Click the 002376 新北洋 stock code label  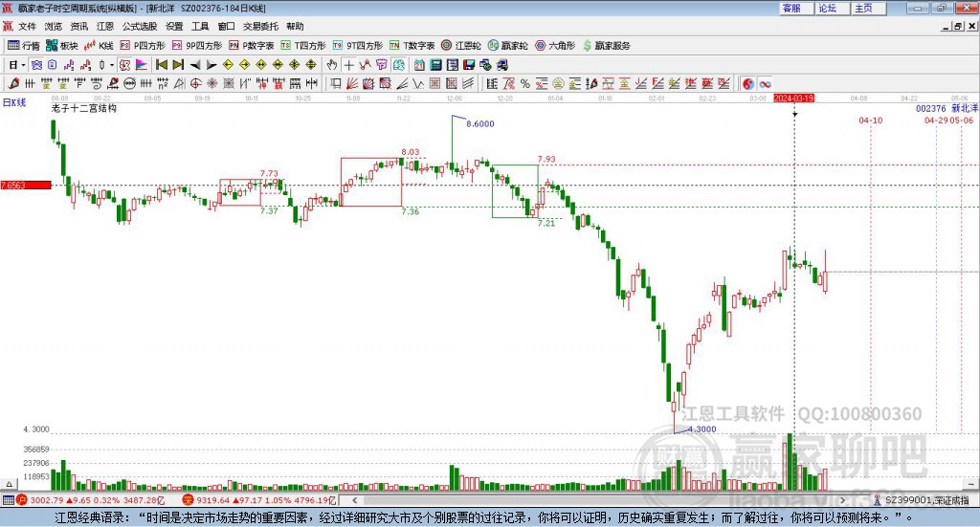tap(947, 109)
